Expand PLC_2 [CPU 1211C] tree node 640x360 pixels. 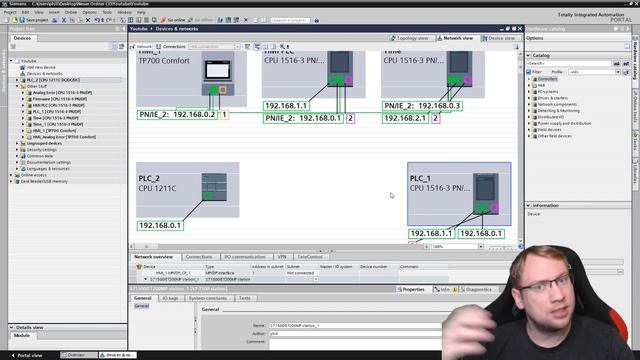click(17, 80)
